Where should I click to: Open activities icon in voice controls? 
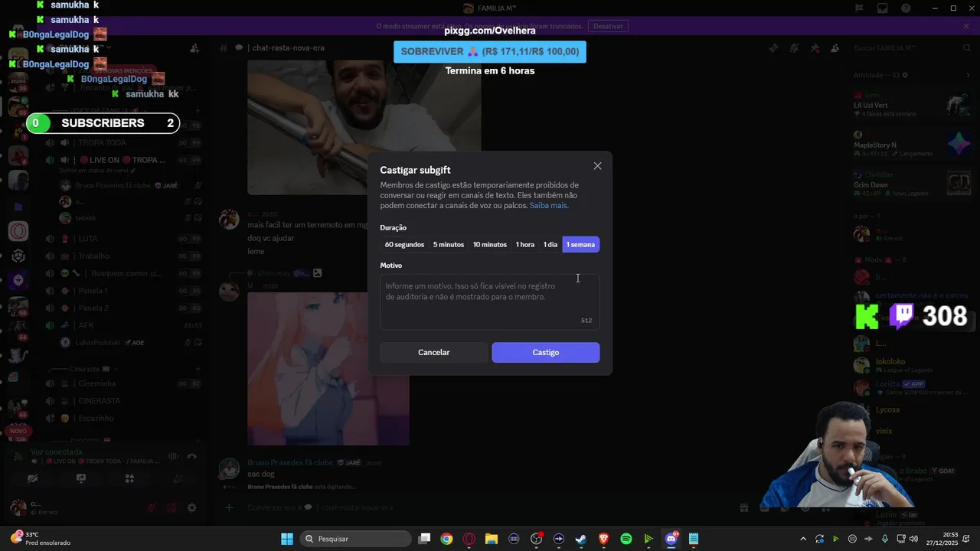tap(129, 479)
